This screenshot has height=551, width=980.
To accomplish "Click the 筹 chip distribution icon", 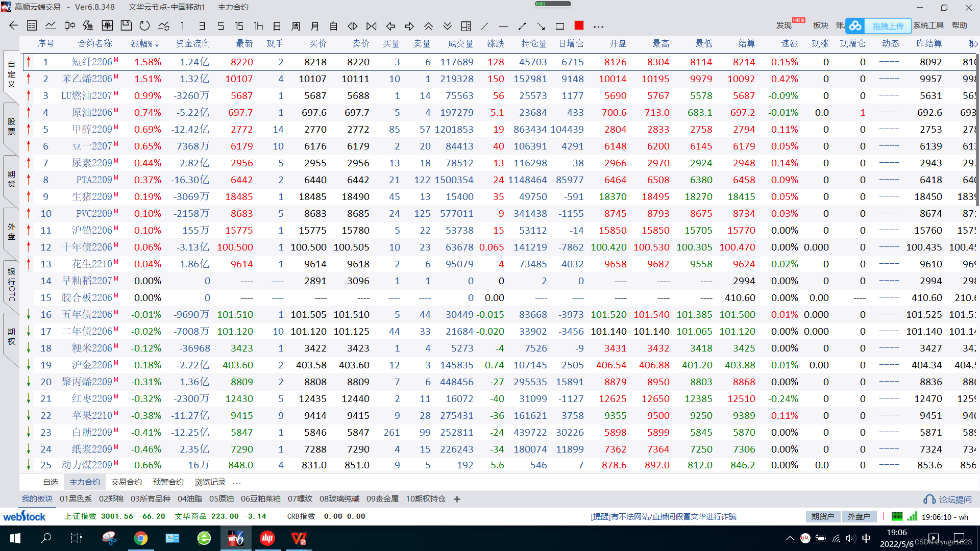I will [x=88, y=26].
